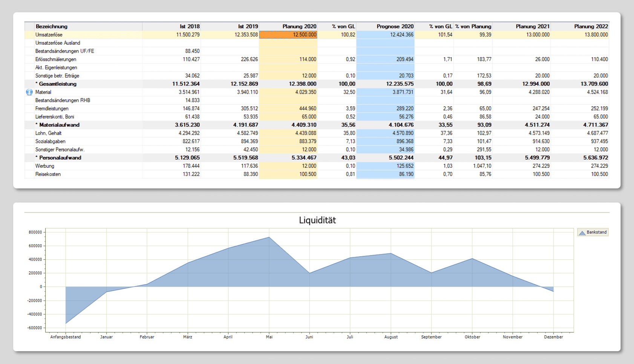Click the % von Planung column header

[x=473, y=26]
